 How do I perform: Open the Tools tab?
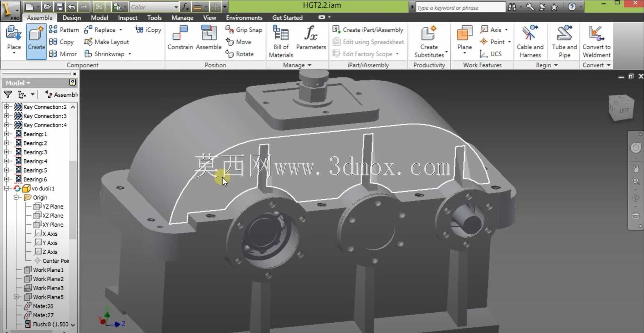tap(154, 17)
